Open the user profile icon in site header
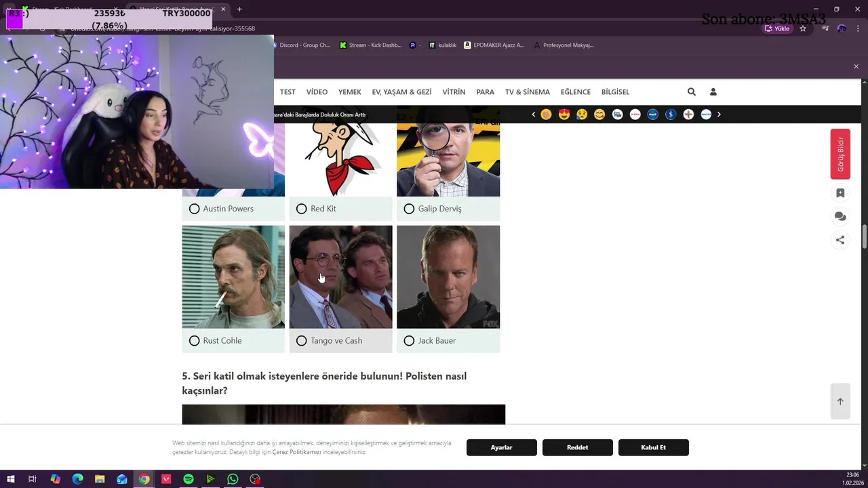The height and width of the screenshot is (488, 868). pyautogui.click(x=713, y=91)
